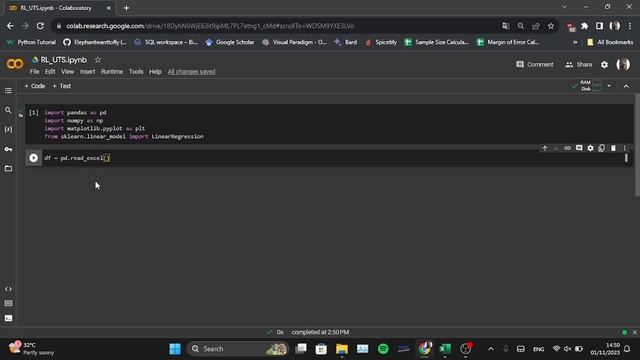This screenshot has height=360, width=640.
Task: Open find and replace in sidebar
Action: [8, 110]
